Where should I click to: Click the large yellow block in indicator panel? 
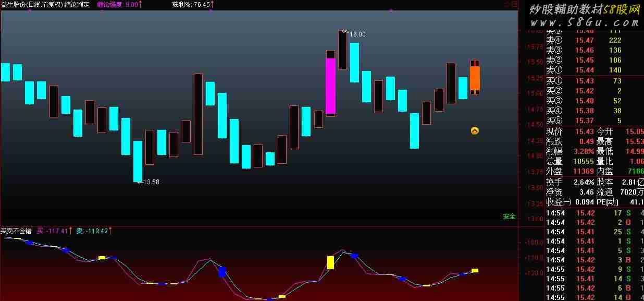coord(330,262)
